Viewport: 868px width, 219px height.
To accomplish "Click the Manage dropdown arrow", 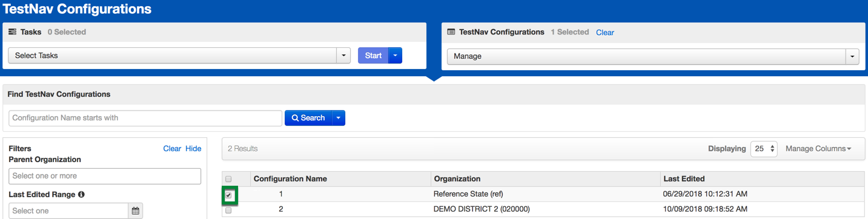I will point(852,56).
